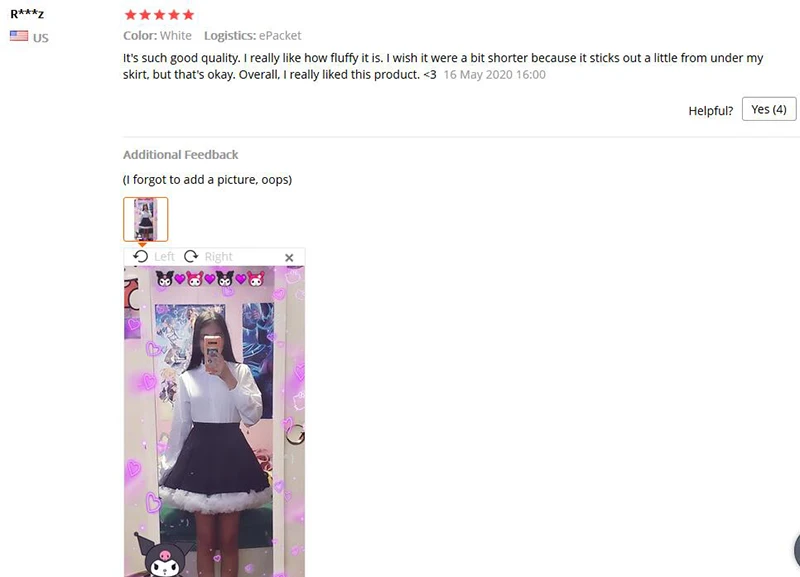Click the fifth red rating star
This screenshot has height=577, width=800.
(188, 15)
